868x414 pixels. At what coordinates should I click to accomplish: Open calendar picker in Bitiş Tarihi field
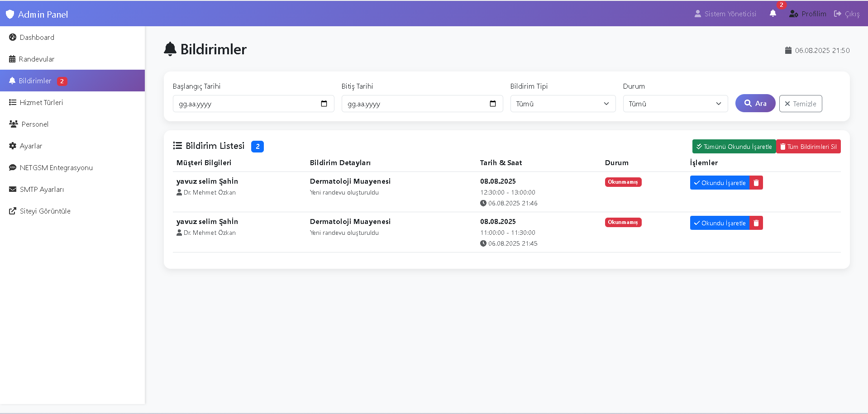tap(493, 104)
